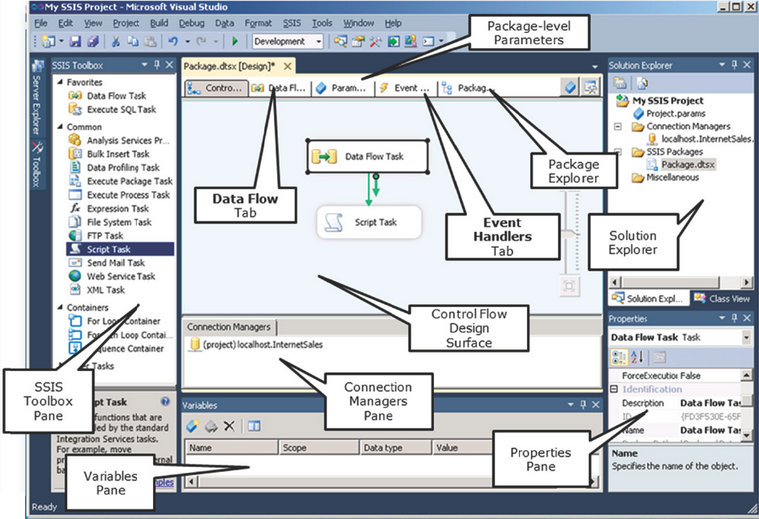Select the (project) localhost.InternetSales connection manager
This screenshot has width=759, height=519.
pos(257,345)
